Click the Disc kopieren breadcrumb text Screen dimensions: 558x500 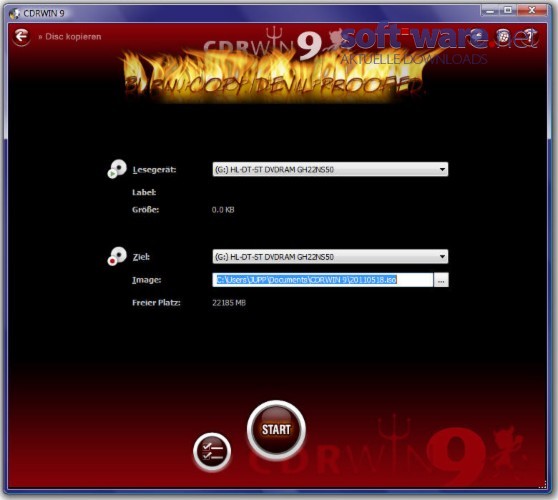click(x=73, y=37)
